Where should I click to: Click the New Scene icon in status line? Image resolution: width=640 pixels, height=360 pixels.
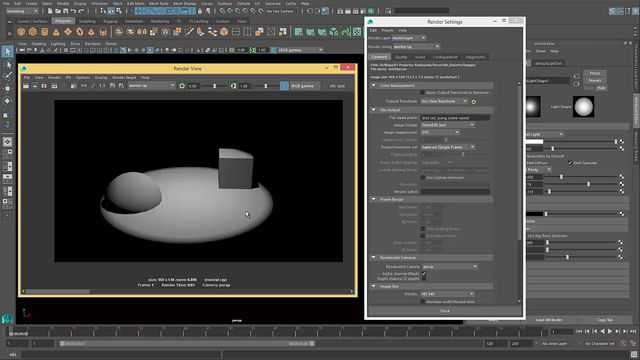click(x=50, y=11)
